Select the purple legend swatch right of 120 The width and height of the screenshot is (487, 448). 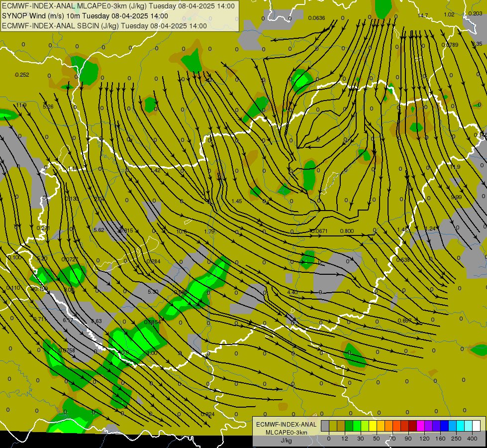tap(429, 426)
